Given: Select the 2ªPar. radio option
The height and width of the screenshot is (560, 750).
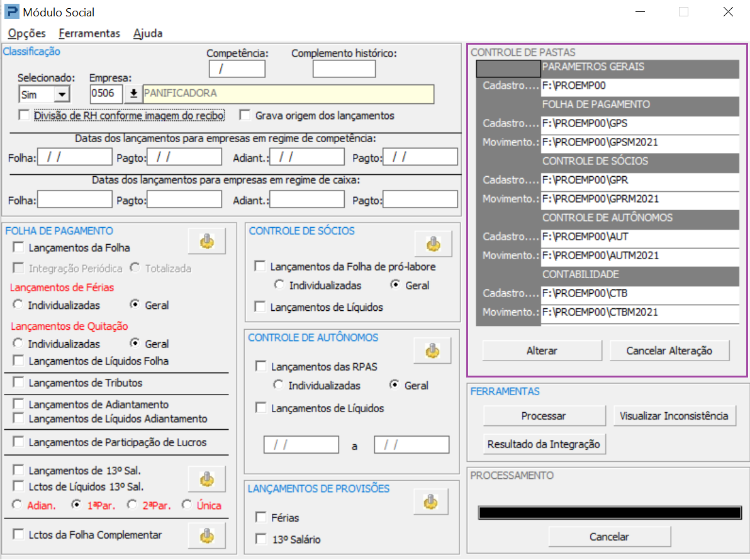Looking at the screenshot, I should [x=132, y=505].
